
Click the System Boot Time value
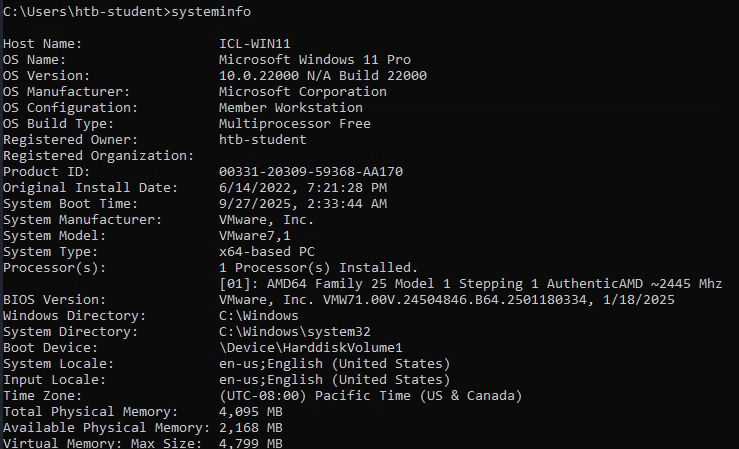point(302,204)
